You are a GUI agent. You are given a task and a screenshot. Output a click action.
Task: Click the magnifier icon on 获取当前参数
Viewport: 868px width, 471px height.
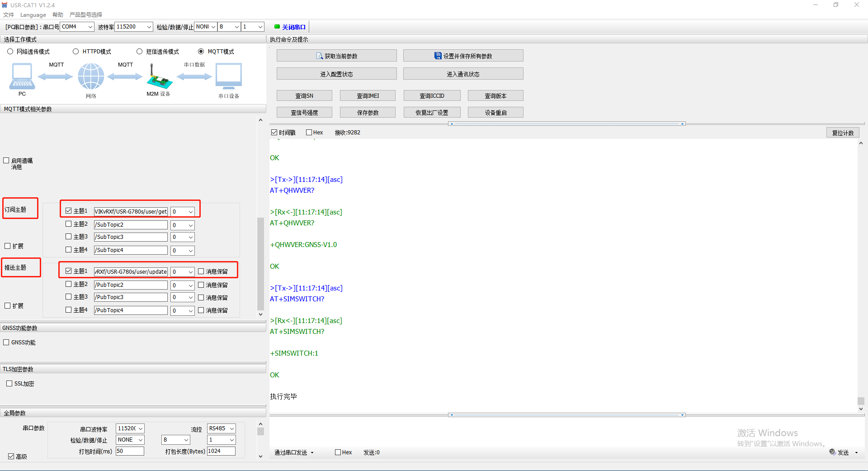coord(320,56)
